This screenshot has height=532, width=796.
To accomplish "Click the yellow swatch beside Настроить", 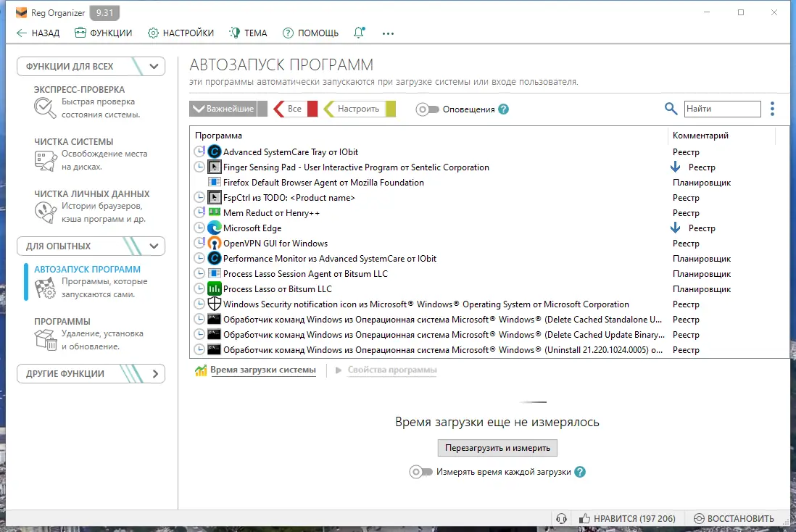I will (x=390, y=109).
